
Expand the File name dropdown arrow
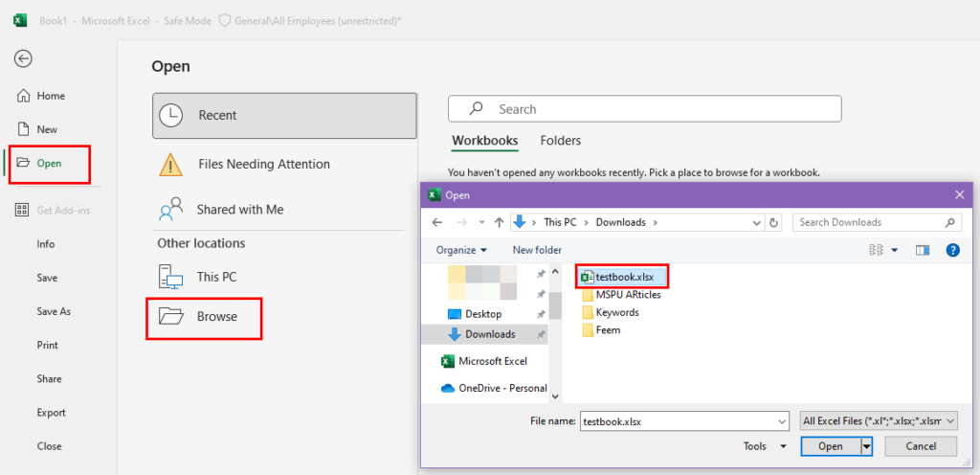pos(782,422)
